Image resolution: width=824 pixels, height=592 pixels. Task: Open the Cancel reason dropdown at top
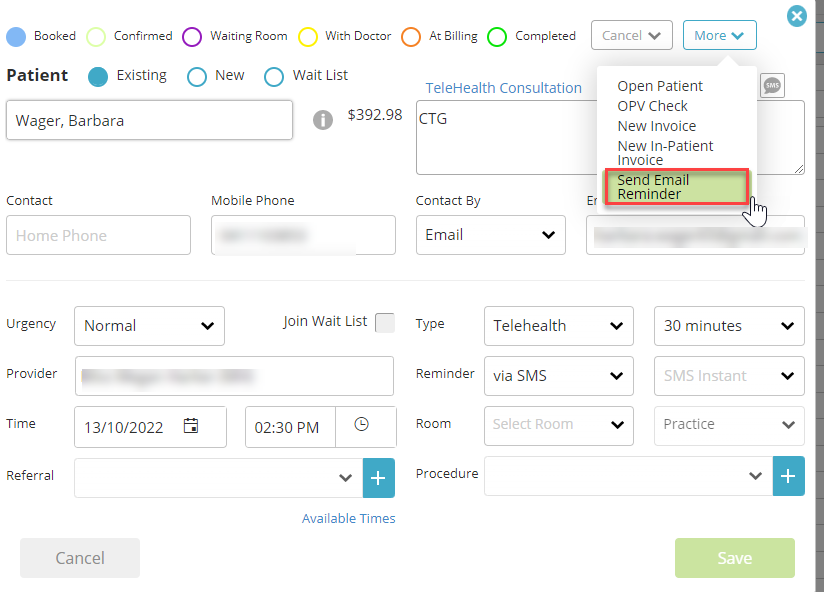632,35
